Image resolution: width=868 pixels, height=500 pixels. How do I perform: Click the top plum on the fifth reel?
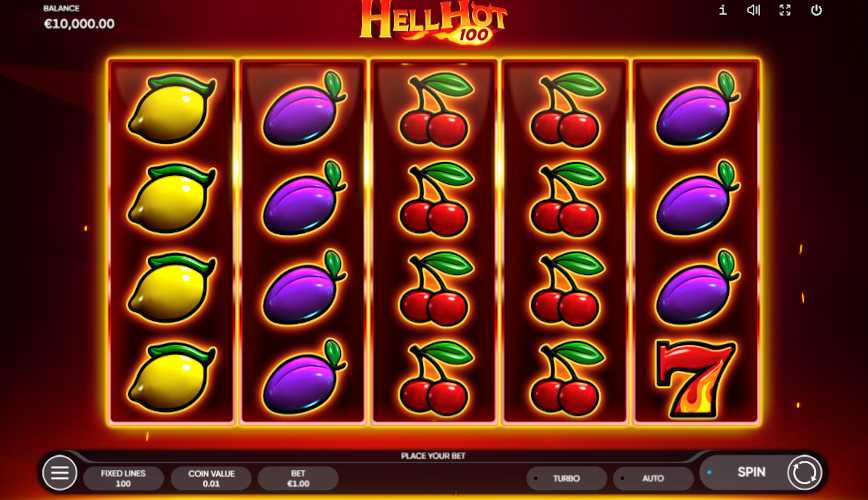(x=697, y=108)
